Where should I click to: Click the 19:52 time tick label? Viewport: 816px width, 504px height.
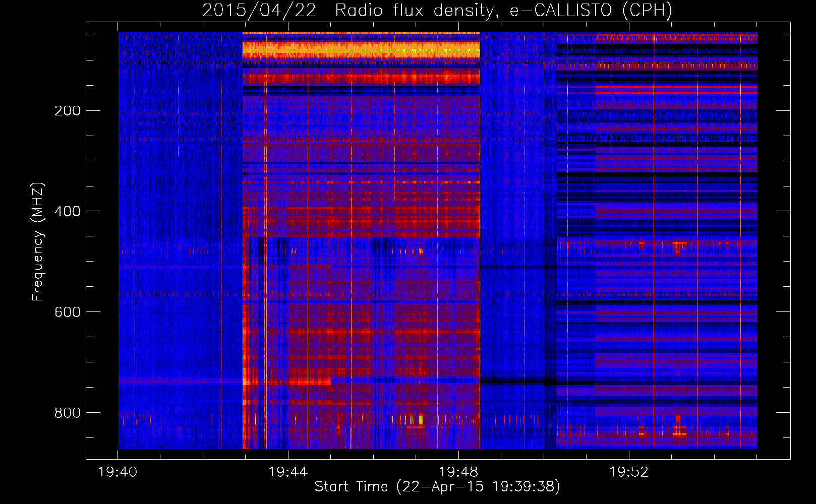tap(629, 472)
